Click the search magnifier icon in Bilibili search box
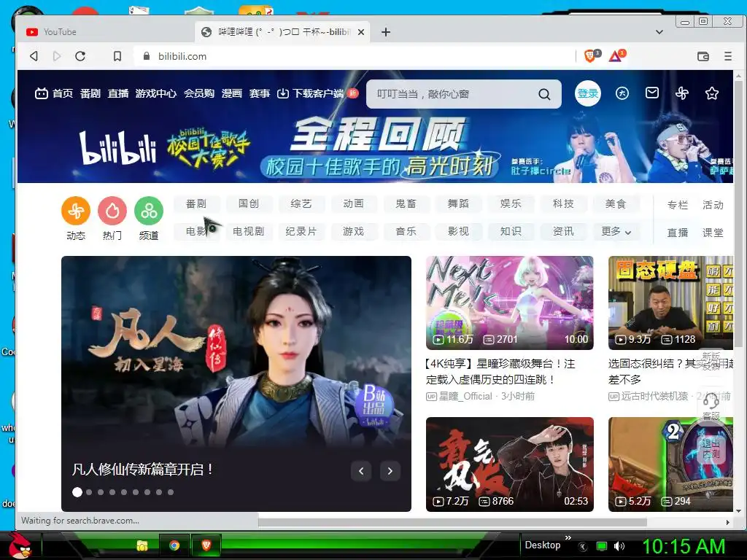Viewport: 747px width, 560px height. click(544, 94)
